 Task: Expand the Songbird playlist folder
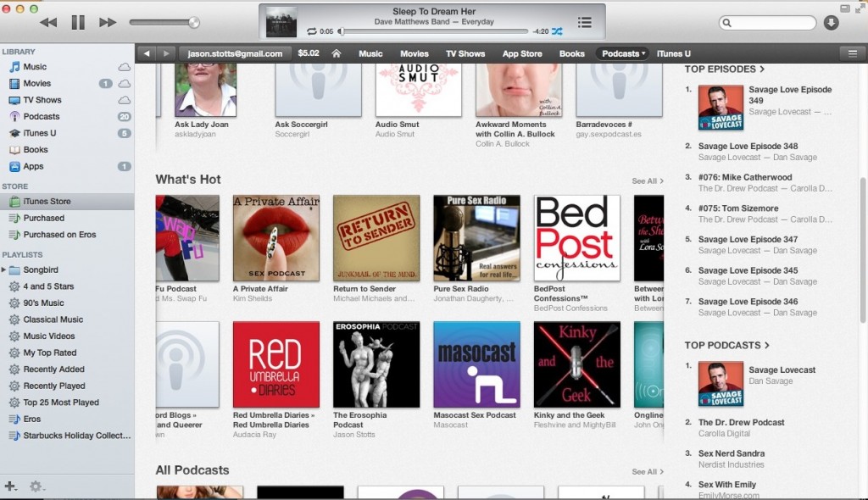coord(4,269)
